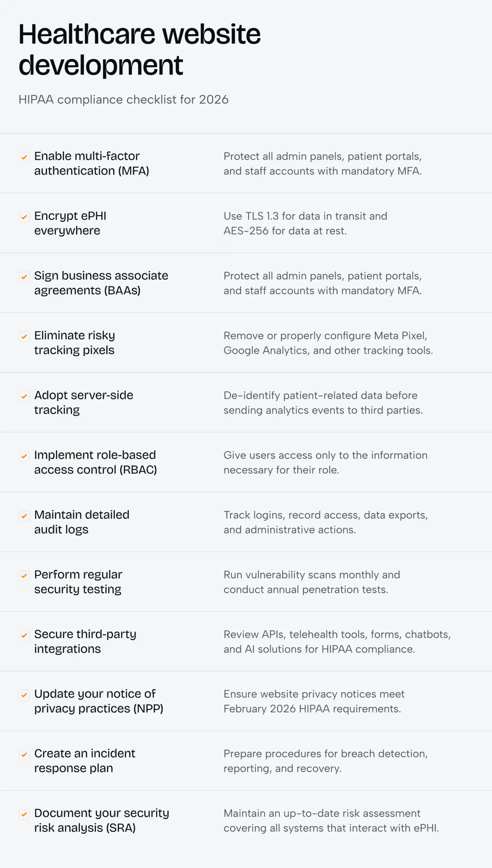Select the Healthcare website development heading
The width and height of the screenshot is (492, 868).
[x=139, y=50]
